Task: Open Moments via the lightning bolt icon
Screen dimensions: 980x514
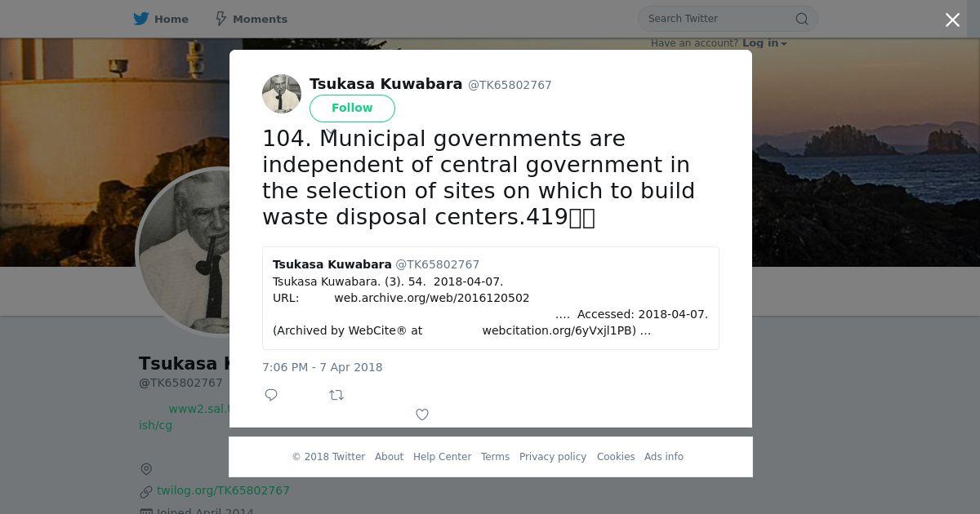Action: click(220, 19)
